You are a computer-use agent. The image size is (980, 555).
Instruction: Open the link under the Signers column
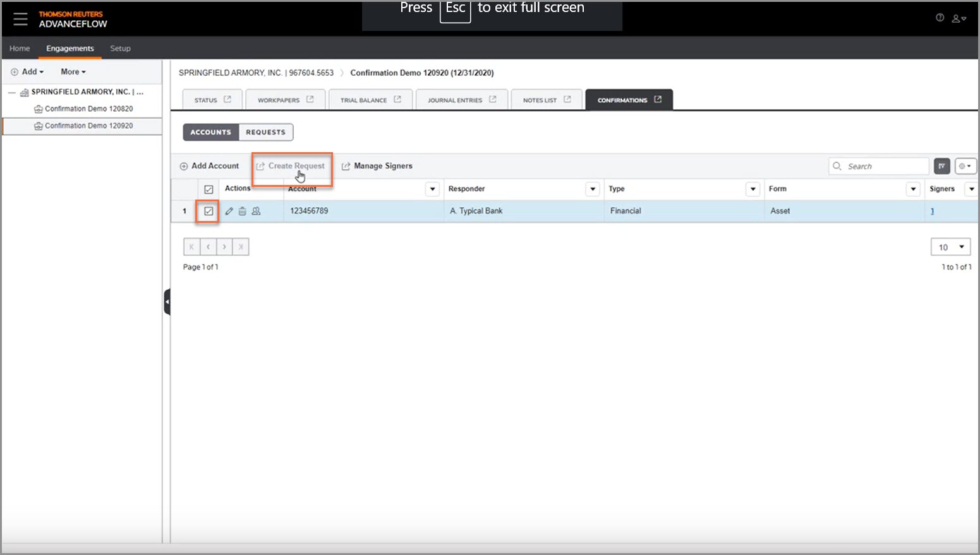[933, 211]
